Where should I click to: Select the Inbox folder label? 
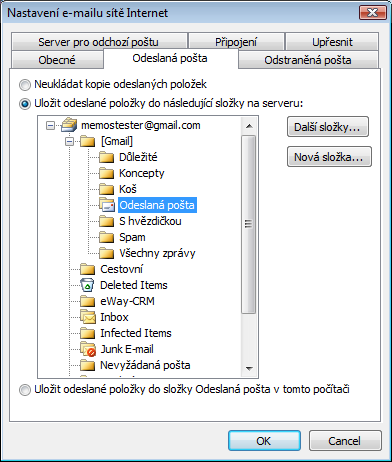coord(114,317)
